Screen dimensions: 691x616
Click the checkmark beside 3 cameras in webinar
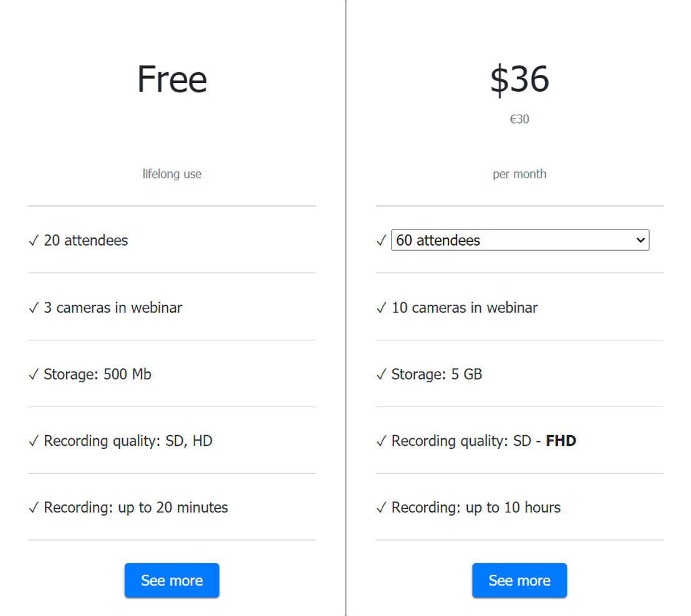[x=34, y=308]
